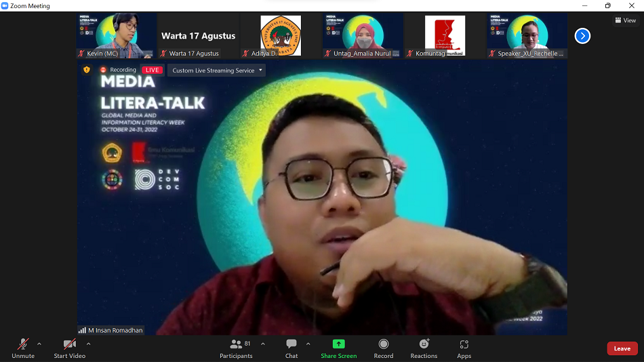Minimize the Zoom Meeting window

click(x=585, y=5)
